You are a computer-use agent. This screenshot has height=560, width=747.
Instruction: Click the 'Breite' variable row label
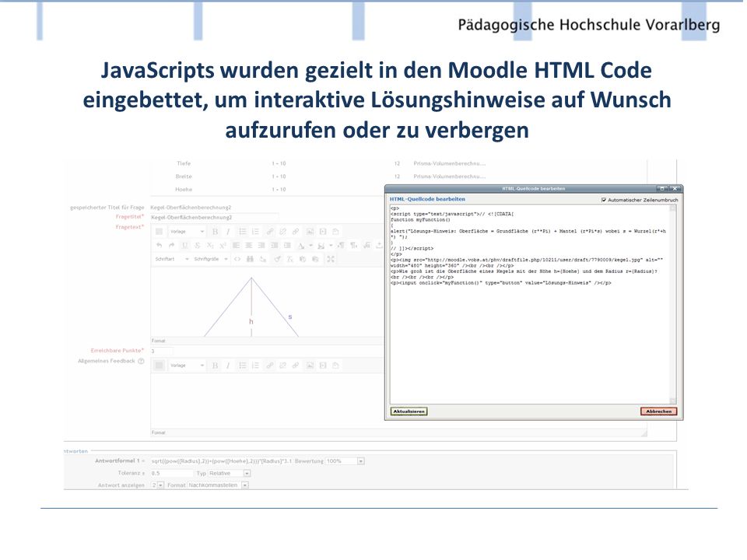184,177
